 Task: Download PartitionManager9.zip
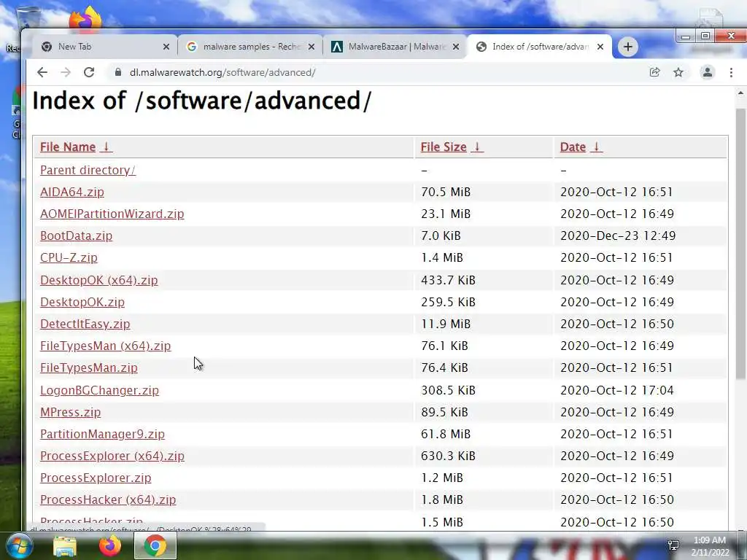(102, 435)
